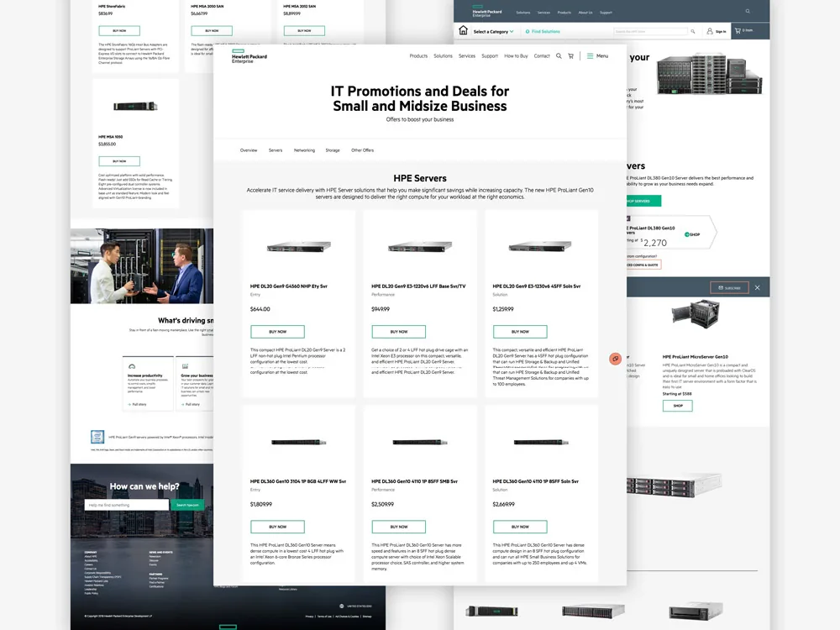The width and height of the screenshot is (840, 630).
Task: Click Shop under HPE ProLiant MicroServer Gen10
Action: tap(678, 406)
